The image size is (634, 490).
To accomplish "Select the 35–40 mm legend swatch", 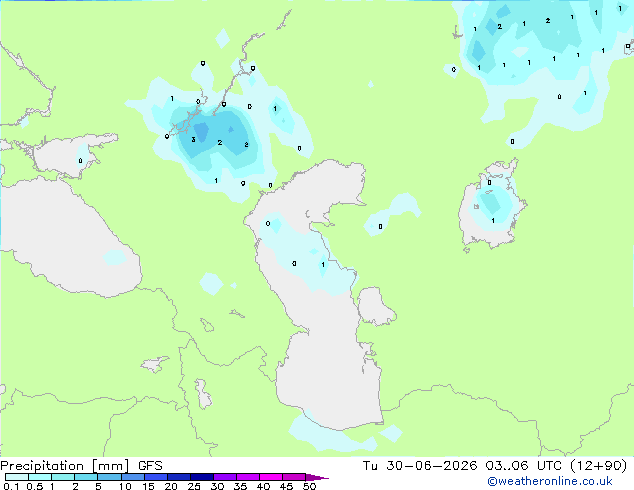I will [x=248, y=477].
